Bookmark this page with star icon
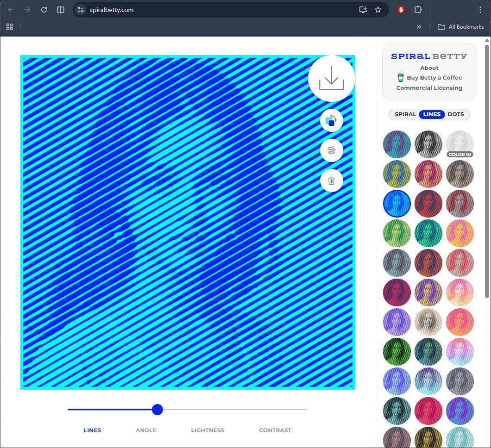 click(x=378, y=10)
